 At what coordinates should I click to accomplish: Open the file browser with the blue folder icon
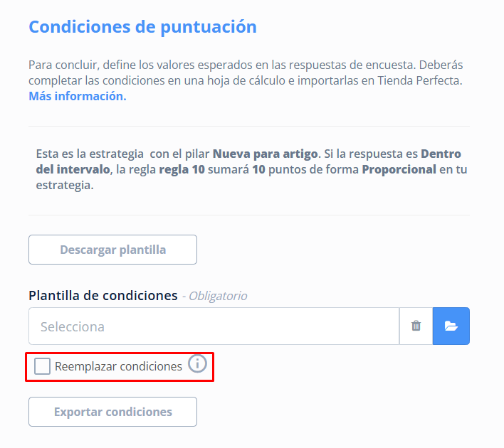pos(451,326)
